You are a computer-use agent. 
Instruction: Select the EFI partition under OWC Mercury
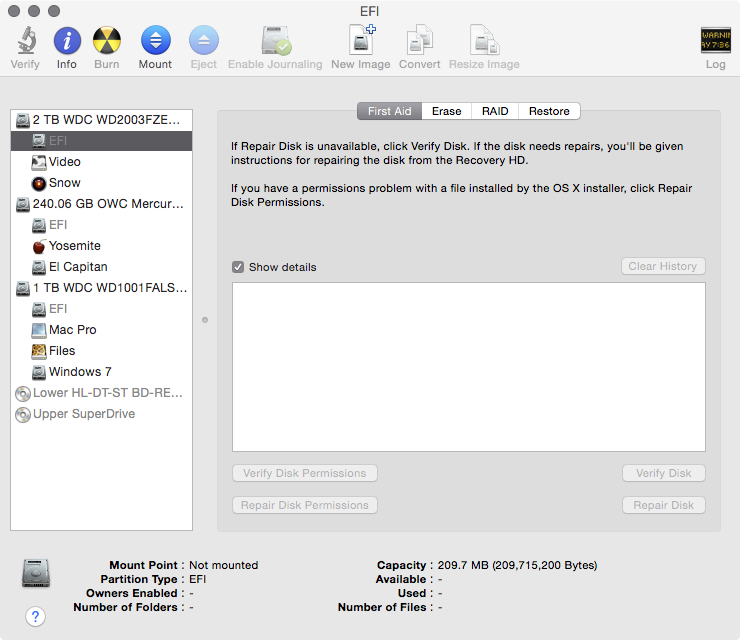coord(101,225)
